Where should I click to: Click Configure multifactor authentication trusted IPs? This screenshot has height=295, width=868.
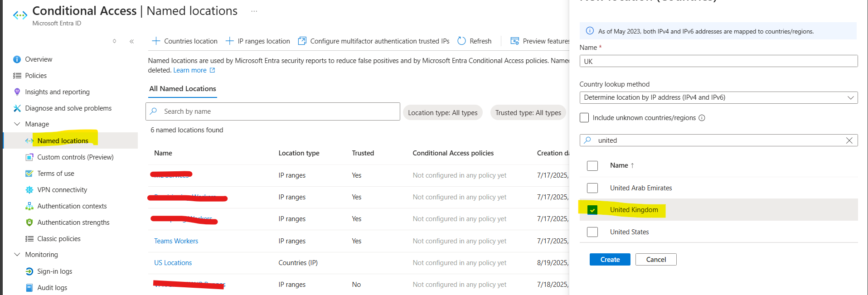(x=373, y=41)
